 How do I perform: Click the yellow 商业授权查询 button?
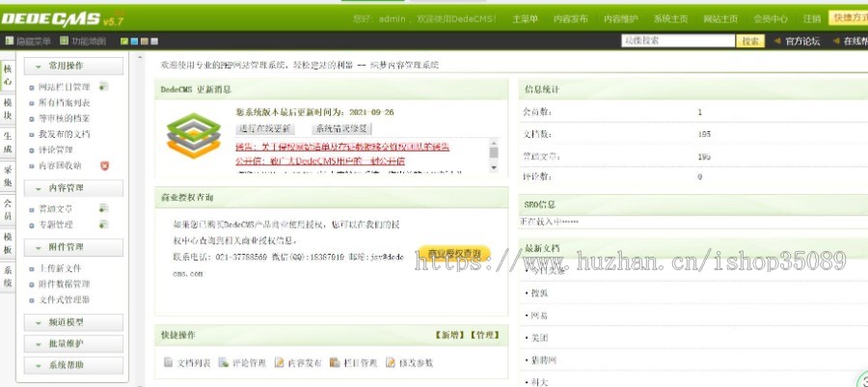coord(454,254)
